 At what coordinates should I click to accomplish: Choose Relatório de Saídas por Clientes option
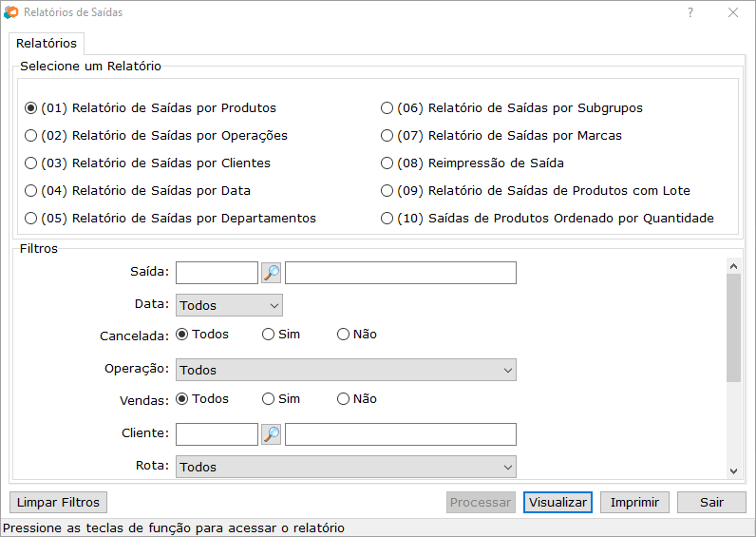[31, 163]
